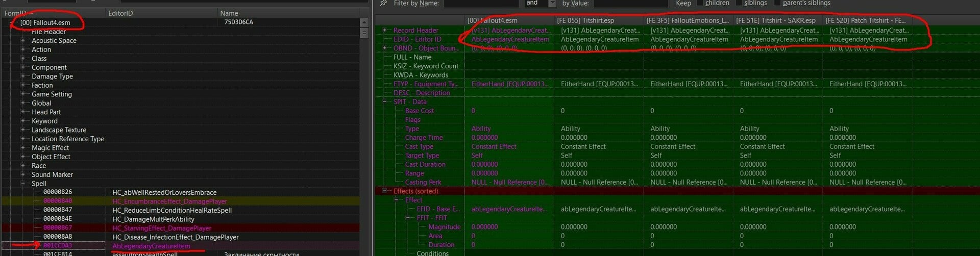This screenshot has width=980, height=256.
Task: Expand the Record Header row
Action: coord(384,30)
